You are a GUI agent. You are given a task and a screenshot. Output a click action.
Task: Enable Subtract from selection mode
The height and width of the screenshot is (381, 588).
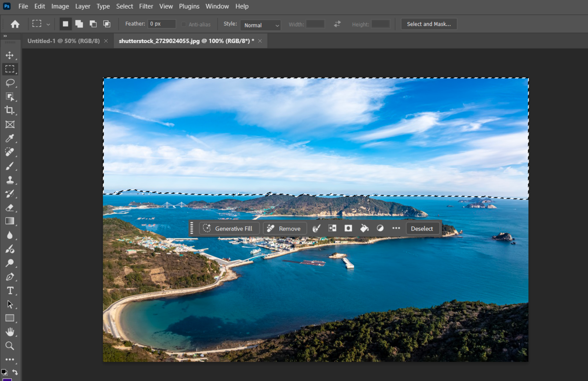point(93,24)
